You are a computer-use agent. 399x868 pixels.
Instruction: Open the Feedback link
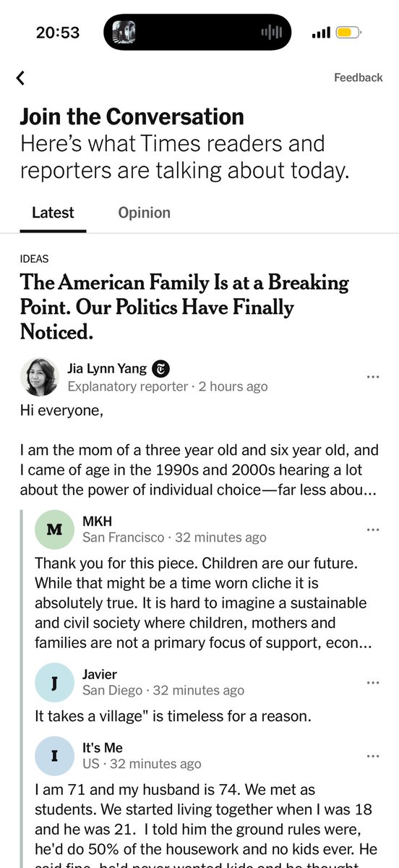coord(358,77)
